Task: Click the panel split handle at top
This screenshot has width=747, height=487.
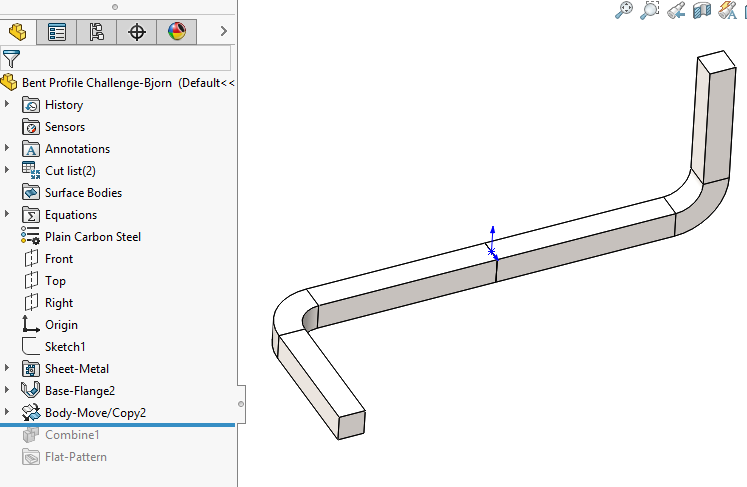Action: [115, 7]
